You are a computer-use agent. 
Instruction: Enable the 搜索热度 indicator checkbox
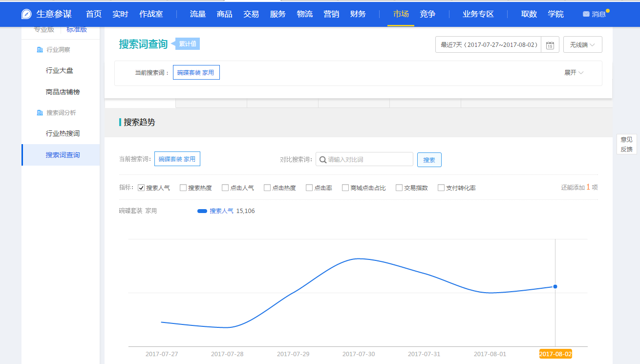click(x=183, y=188)
